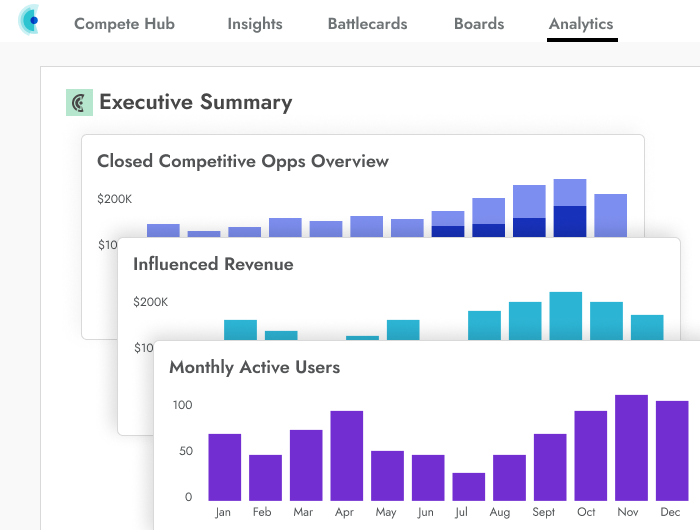Click the tallest teal Influenced Revenue bar

pyautogui.click(x=565, y=315)
